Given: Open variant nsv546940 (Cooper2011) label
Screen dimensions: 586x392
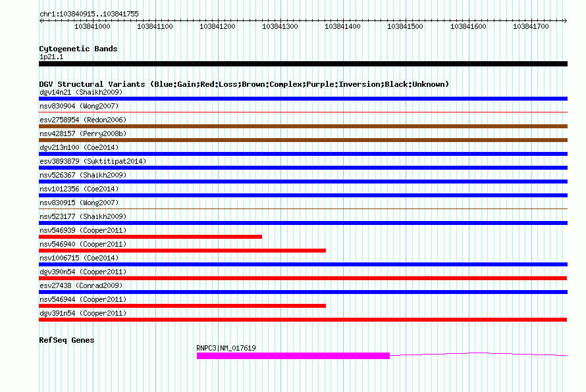Looking at the screenshot, I should (x=83, y=244).
